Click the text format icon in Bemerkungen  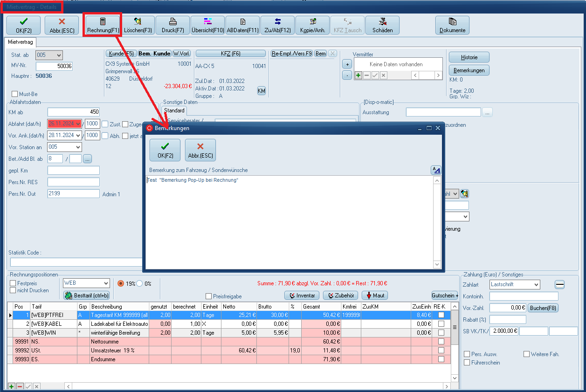(436, 170)
